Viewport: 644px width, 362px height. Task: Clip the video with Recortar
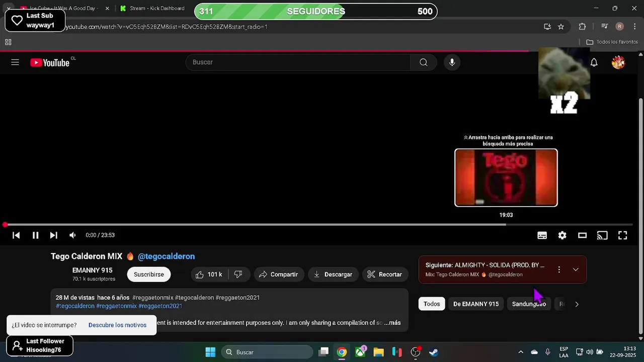point(384,275)
